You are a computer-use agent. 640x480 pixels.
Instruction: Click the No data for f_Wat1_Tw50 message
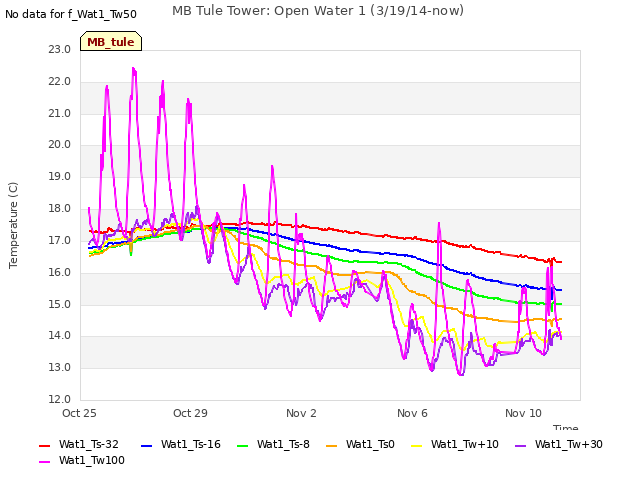[71, 14]
